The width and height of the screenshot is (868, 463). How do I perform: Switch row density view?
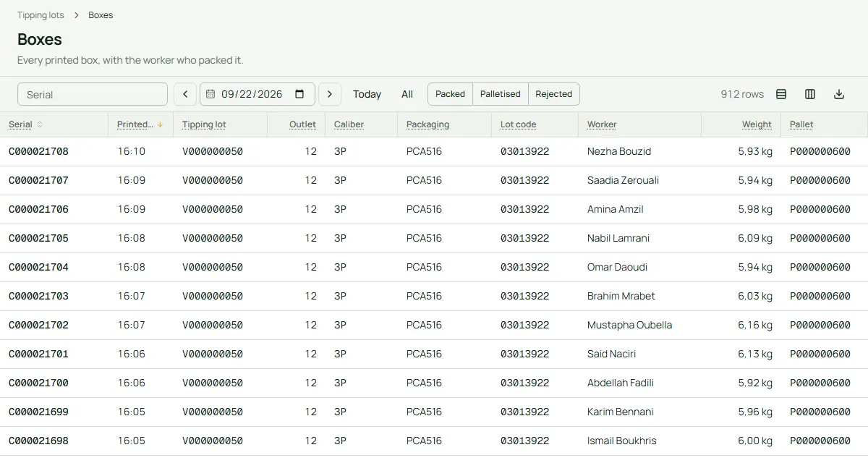[x=781, y=94]
